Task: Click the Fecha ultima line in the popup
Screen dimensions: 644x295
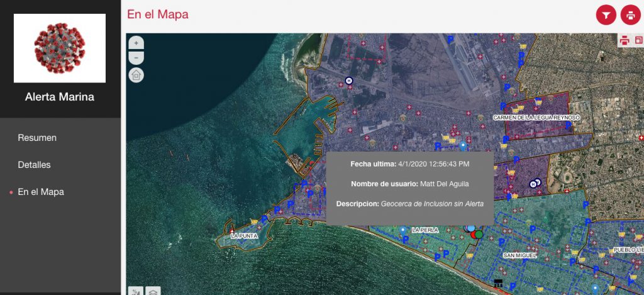Action: point(410,164)
